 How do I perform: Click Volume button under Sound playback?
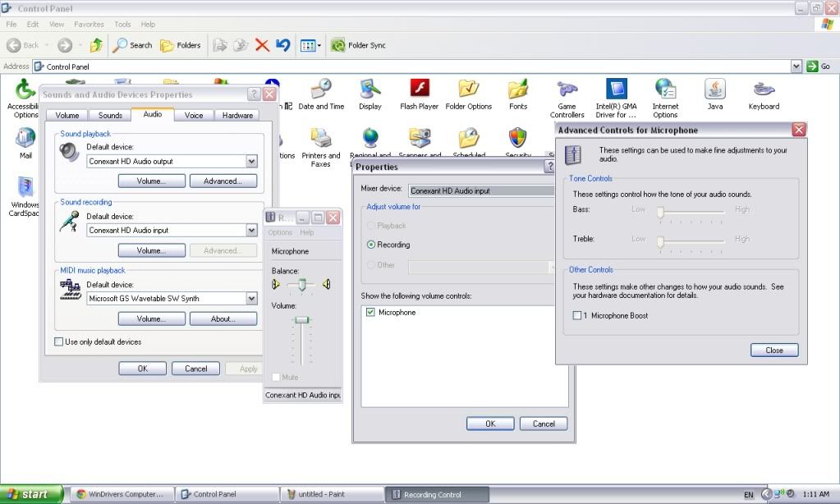(x=152, y=181)
